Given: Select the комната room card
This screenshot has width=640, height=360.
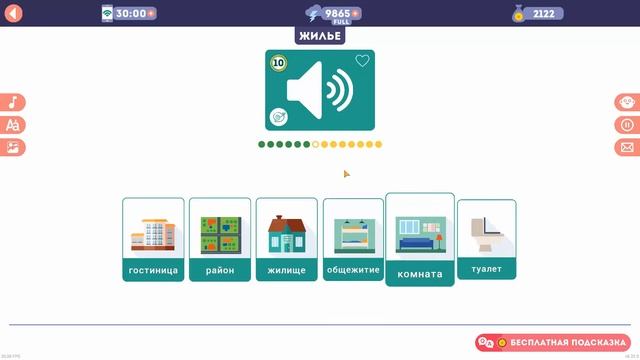Looking at the screenshot, I should tap(420, 240).
